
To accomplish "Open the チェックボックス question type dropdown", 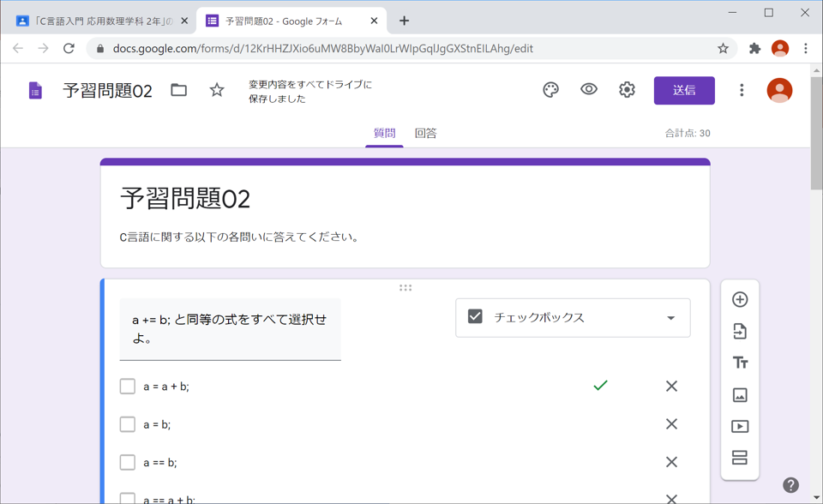I will pyautogui.click(x=573, y=318).
